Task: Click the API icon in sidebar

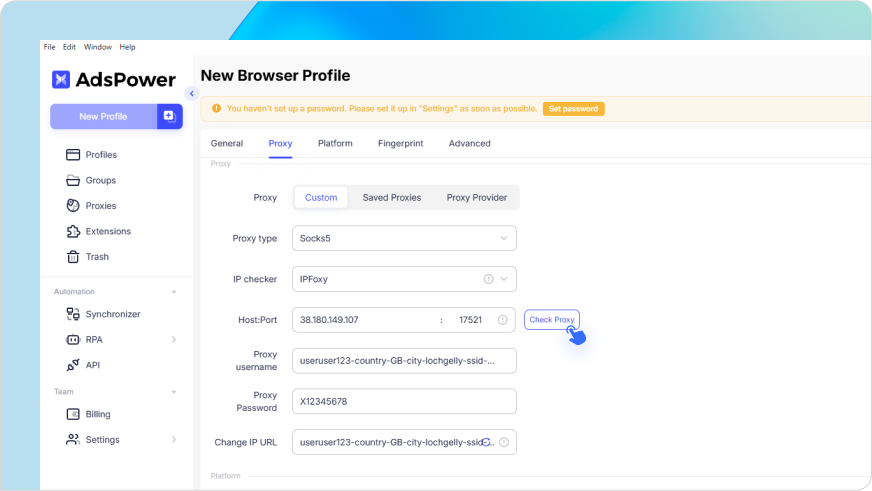Action: click(73, 365)
